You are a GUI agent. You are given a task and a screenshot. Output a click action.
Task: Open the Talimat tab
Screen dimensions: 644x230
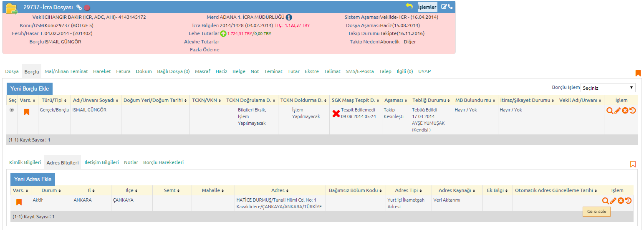332,71
